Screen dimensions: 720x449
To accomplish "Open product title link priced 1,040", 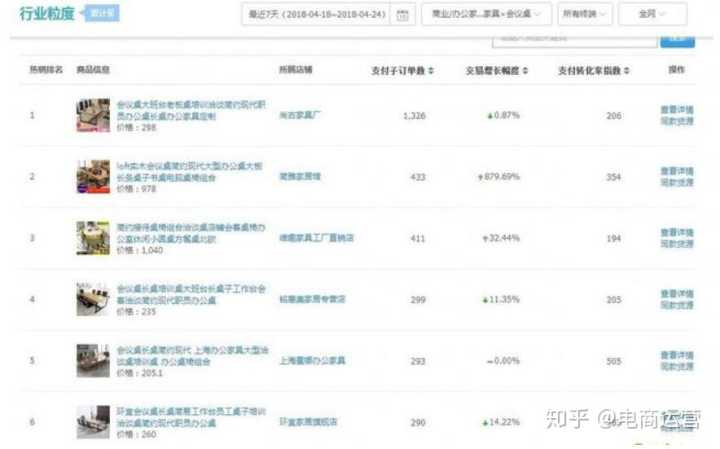I will (191, 233).
